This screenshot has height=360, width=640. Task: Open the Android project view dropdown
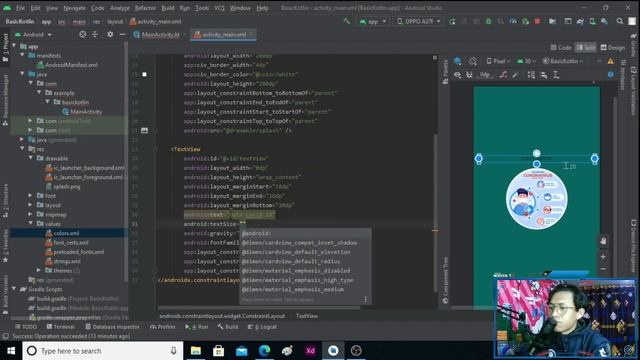[33, 35]
